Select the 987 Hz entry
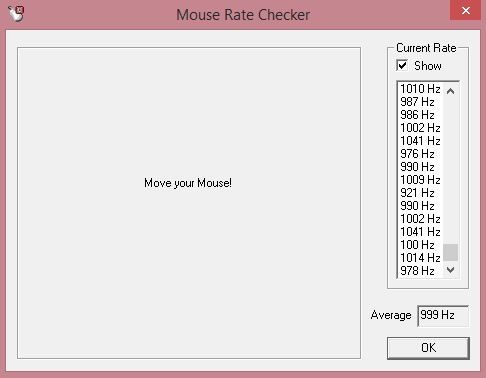Image resolution: width=486 pixels, height=378 pixels. [420, 102]
